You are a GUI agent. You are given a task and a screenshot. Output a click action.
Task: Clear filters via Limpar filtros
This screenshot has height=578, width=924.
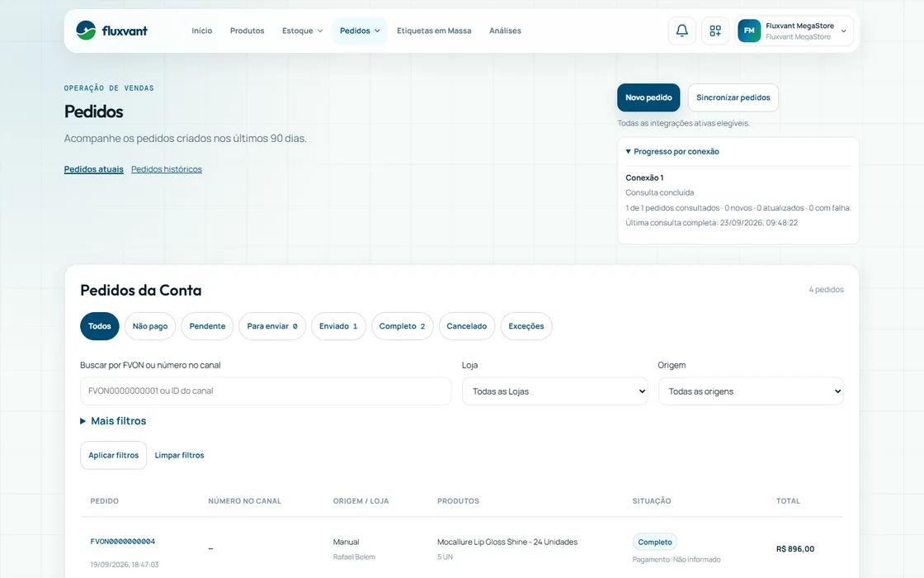pos(179,455)
